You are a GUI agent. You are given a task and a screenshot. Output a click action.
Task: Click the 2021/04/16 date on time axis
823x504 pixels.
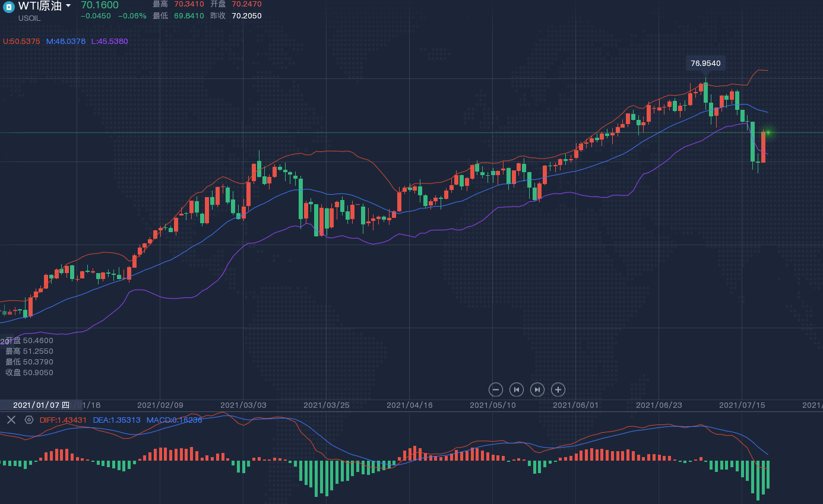pos(409,405)
